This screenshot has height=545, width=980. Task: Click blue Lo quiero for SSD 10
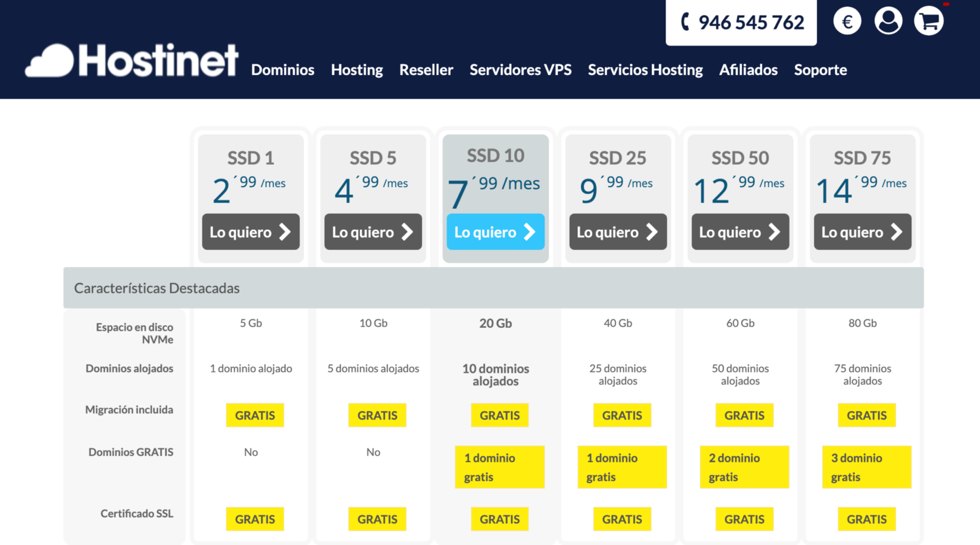496,232
